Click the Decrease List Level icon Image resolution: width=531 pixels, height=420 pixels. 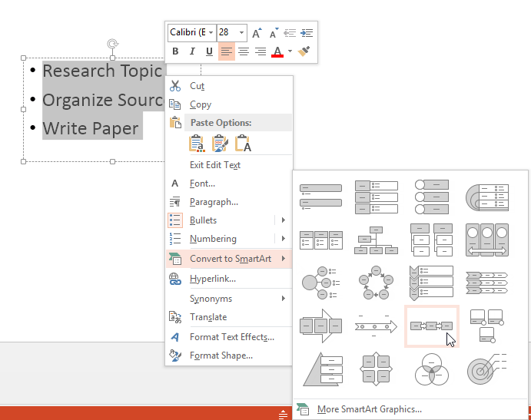290,33
